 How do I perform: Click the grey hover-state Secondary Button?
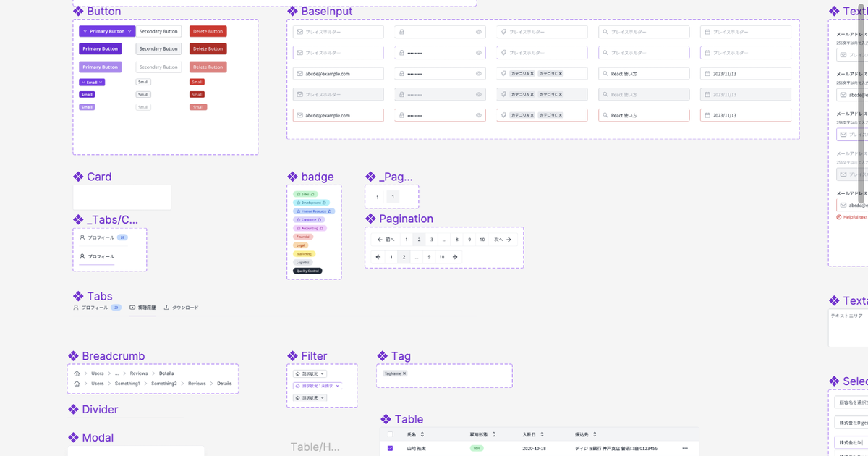pyautogui.click(x=158, y=48)
